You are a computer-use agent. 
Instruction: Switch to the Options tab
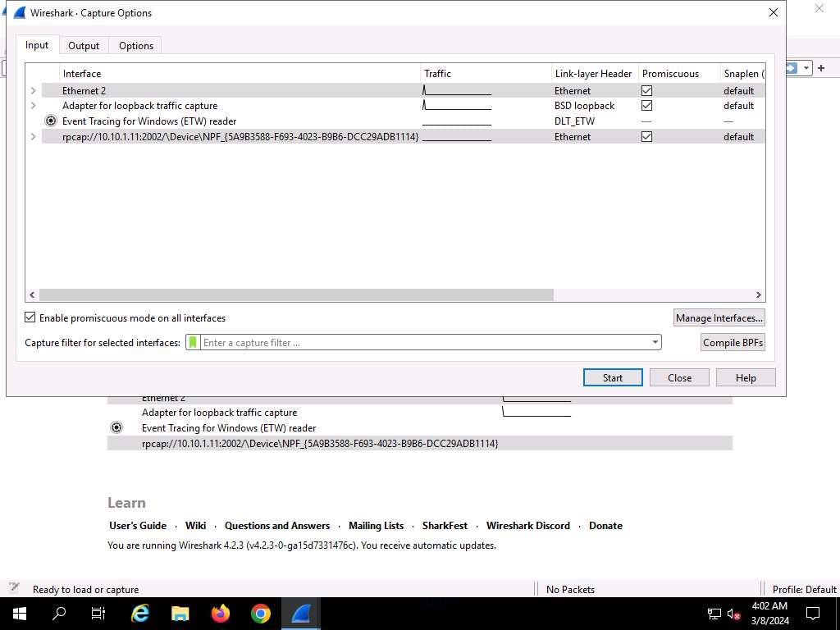point(136,46)
